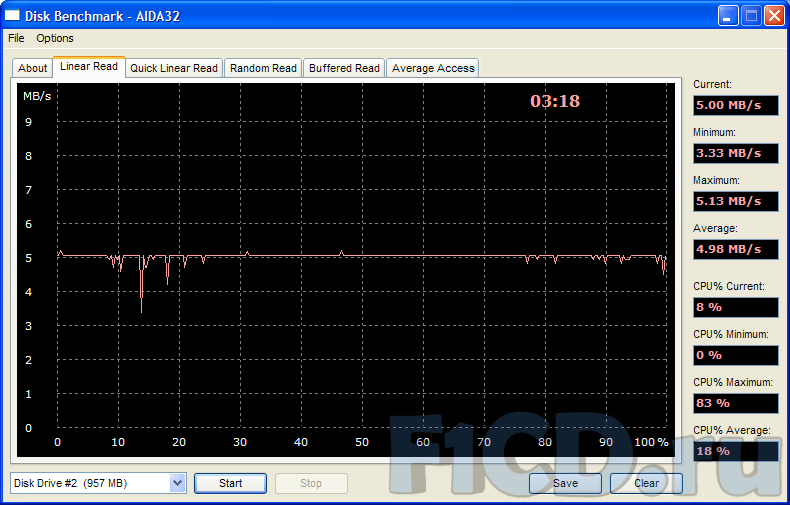
Task: Click the AIDA32 title bar window icon
Action: (x=12, y=16)
